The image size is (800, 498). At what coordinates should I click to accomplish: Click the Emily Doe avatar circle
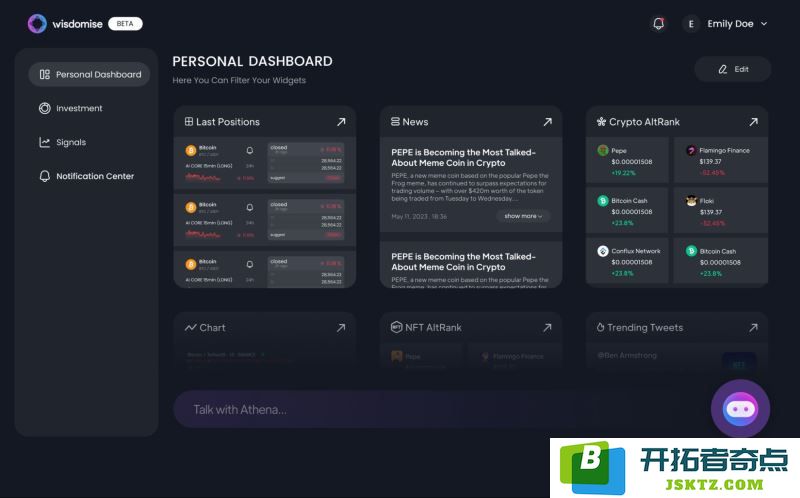point(691,24)
